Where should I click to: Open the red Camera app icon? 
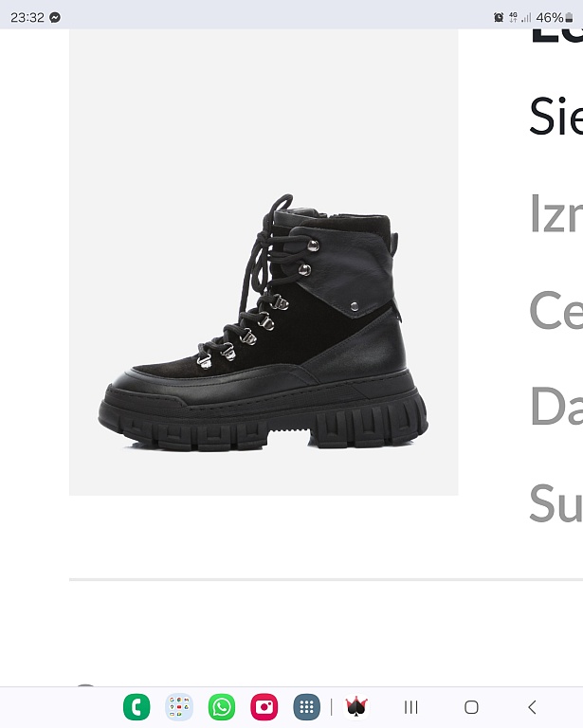click(x=264, y=707)
